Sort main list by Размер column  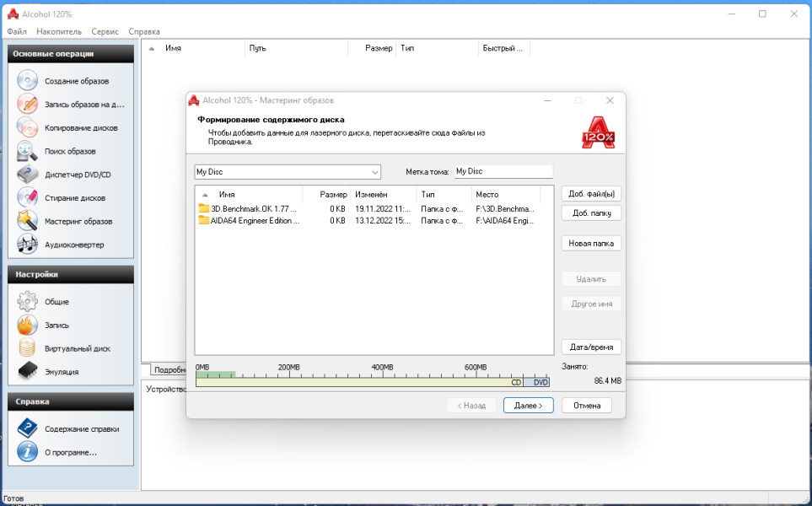pos(372,48)
